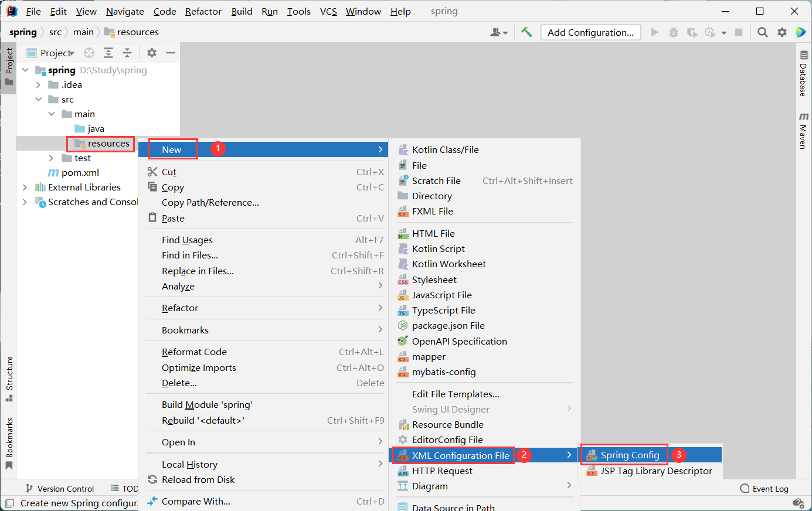Click breadcrumb 'src' in navigation bar

[x=55, y=32]
